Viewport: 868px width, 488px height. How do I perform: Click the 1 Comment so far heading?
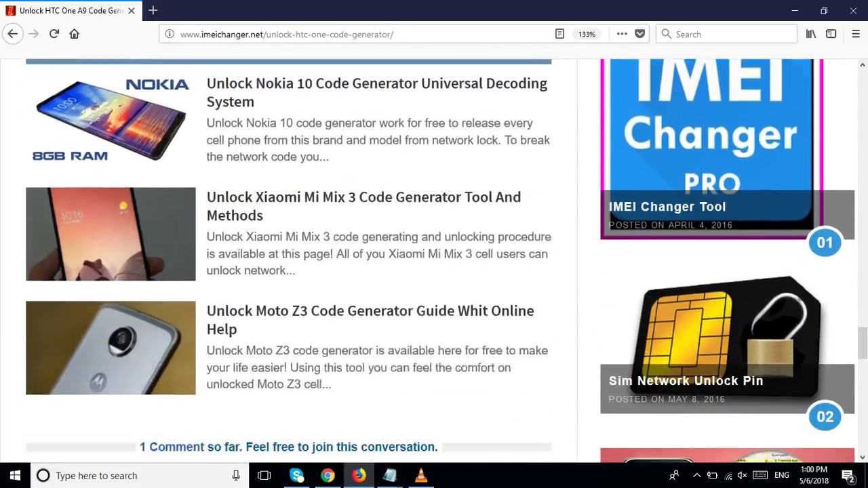pos(289,447)
